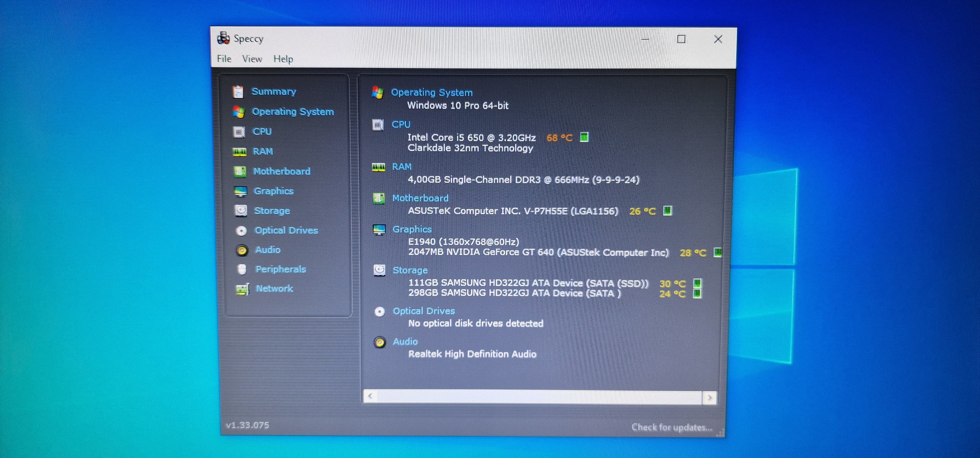
Task: Click the Audio icon in summary panel
Action: [x=380, y=342]
